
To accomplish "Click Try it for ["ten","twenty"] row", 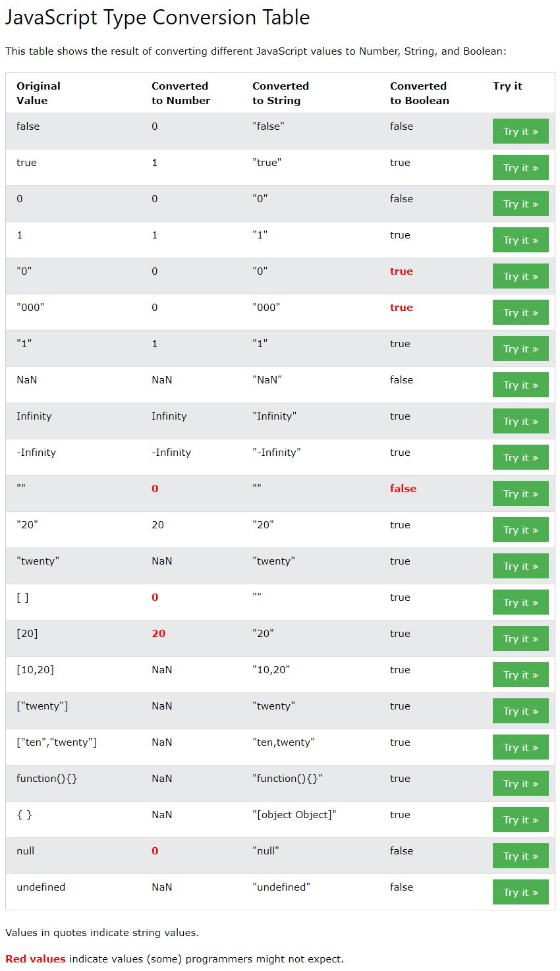I will click(x=520, y=748).
